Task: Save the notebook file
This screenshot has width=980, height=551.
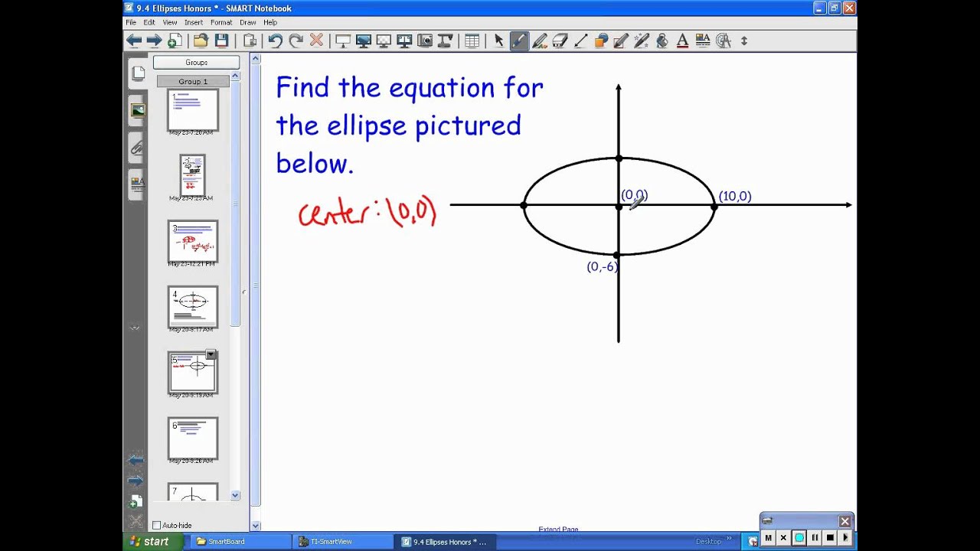Action: pyautogui.click(x=221, y=41)
